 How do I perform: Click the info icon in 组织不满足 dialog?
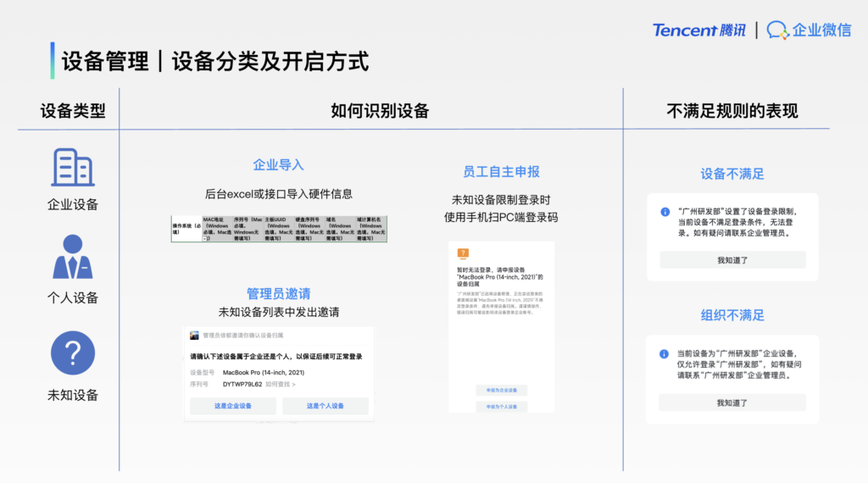tap(664, 354)
